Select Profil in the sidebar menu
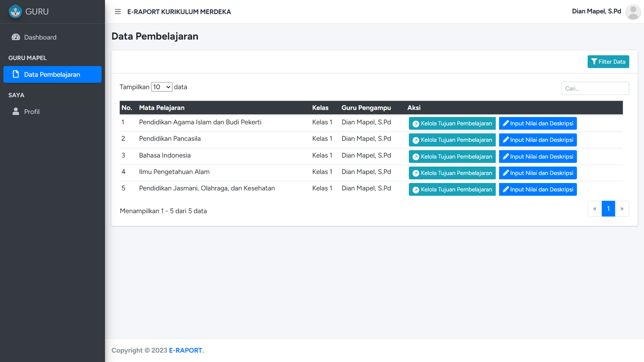This screenshot has width=644, height=362. [32, 112]
